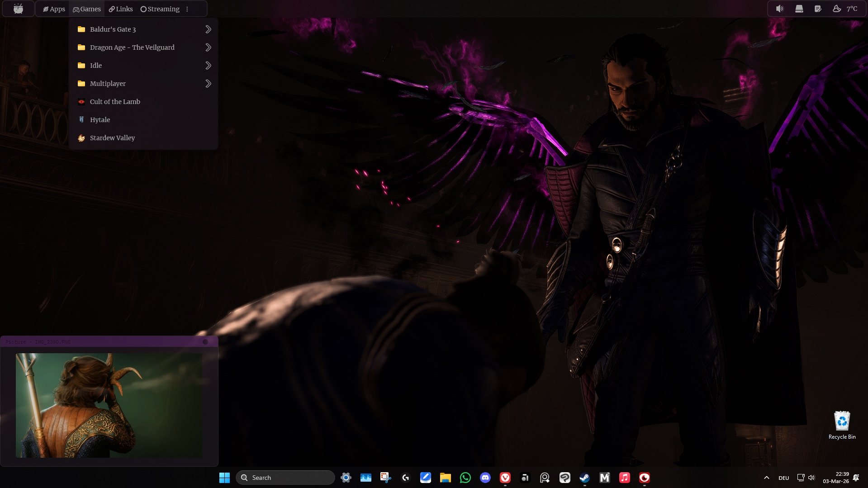Click the taskbar Search box
Viewport: 868px width, 488px height.
tap(285, 478)
